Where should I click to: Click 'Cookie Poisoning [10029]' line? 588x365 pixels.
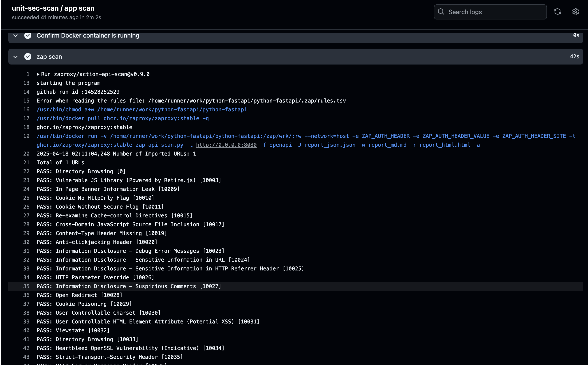[84, 304]
